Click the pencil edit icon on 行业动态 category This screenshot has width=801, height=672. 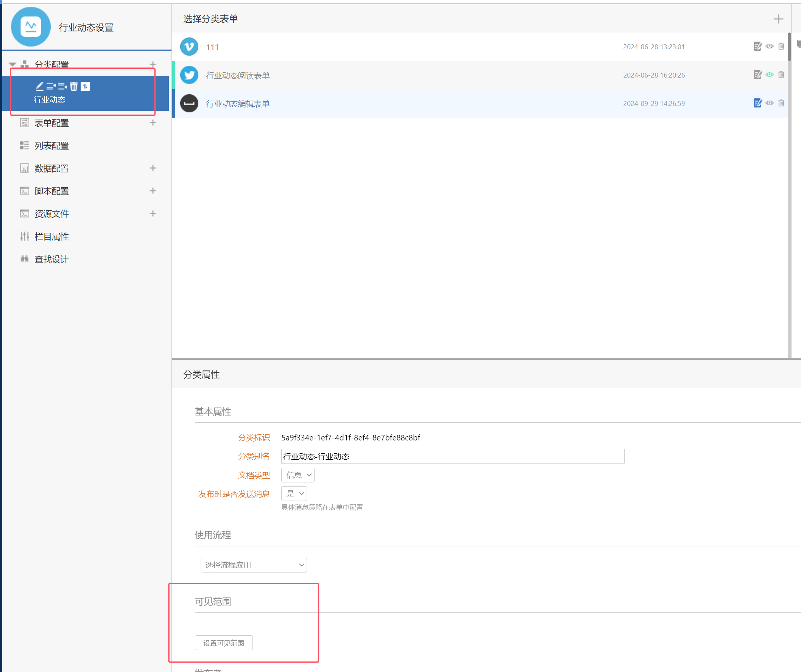coord(40,87)
